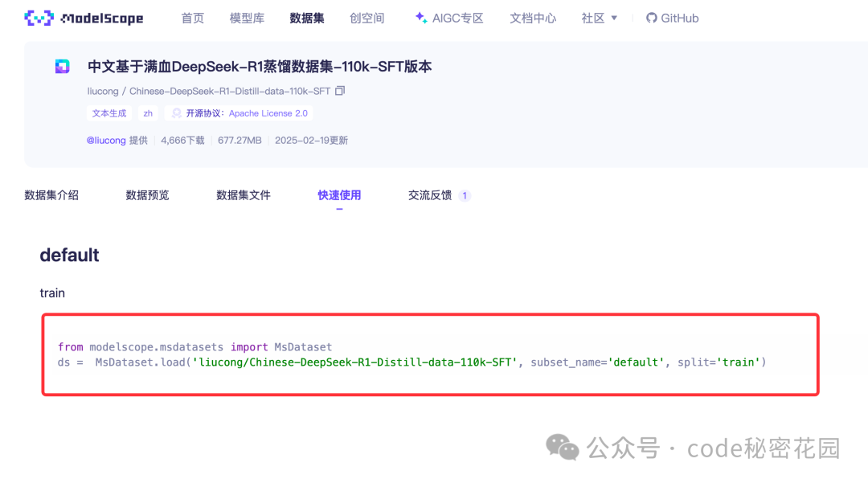Click the zh language tag
Viewport: 868px width, 483px height.
[148, 113]
